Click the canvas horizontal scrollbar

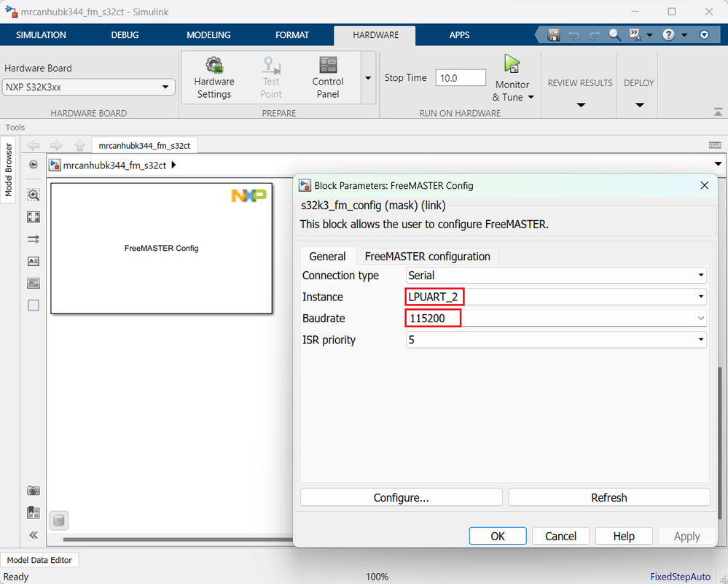[178, 540]
